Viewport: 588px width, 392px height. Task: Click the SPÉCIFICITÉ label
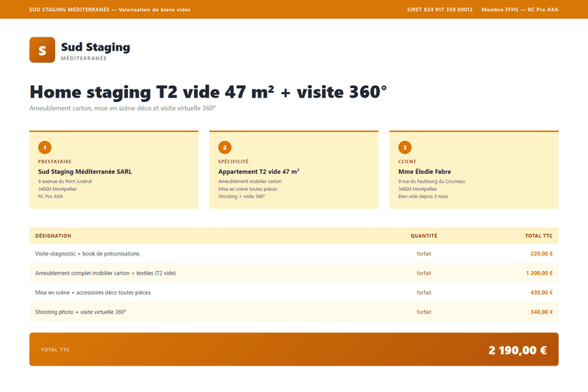[x=233, y=161]
